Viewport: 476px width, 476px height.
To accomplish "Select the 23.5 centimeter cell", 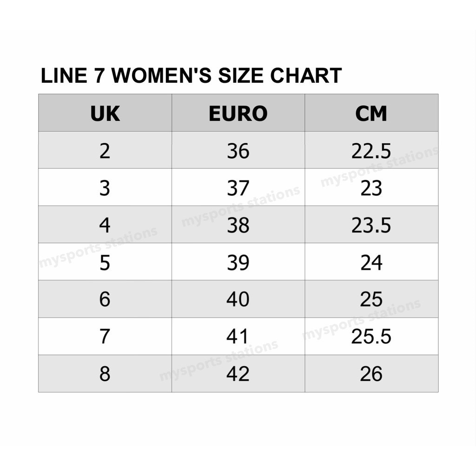I will pyautogui.click(x=371, y=225).
